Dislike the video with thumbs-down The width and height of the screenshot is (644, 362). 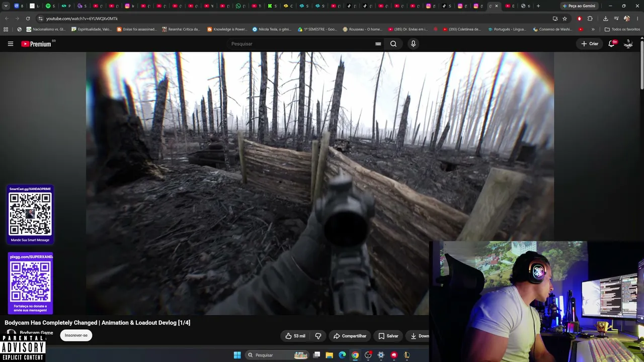[x=318, y=336]
